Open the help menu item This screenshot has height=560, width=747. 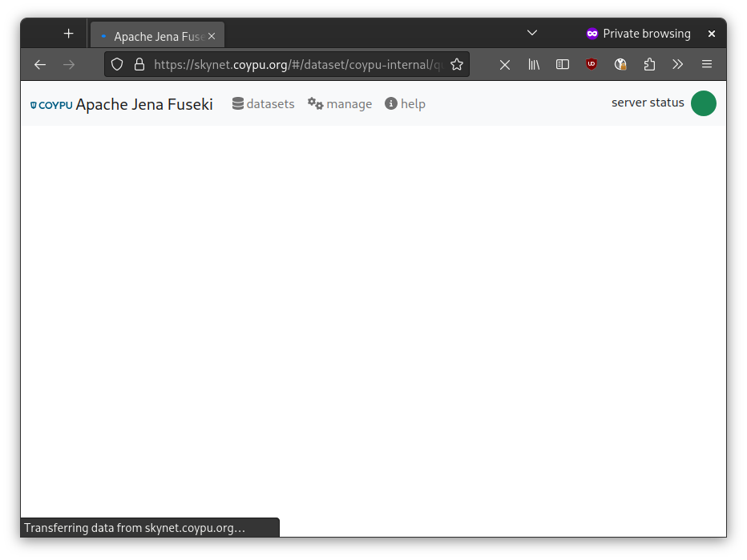405,103
